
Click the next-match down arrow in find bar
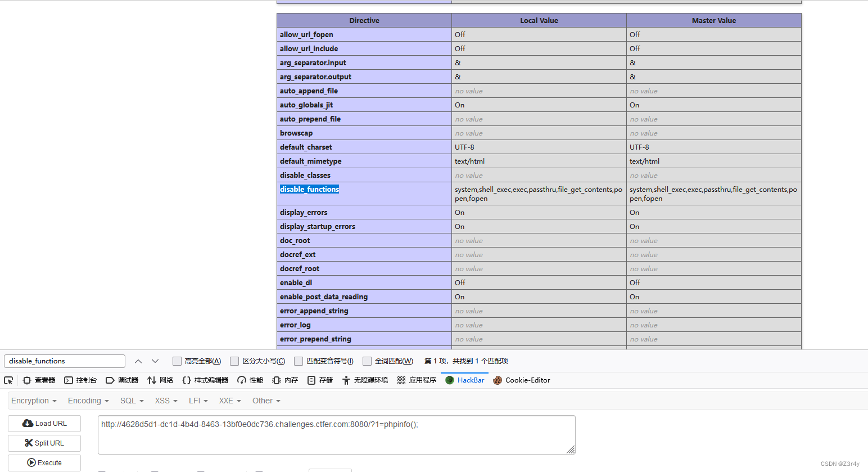pos(154,361)
